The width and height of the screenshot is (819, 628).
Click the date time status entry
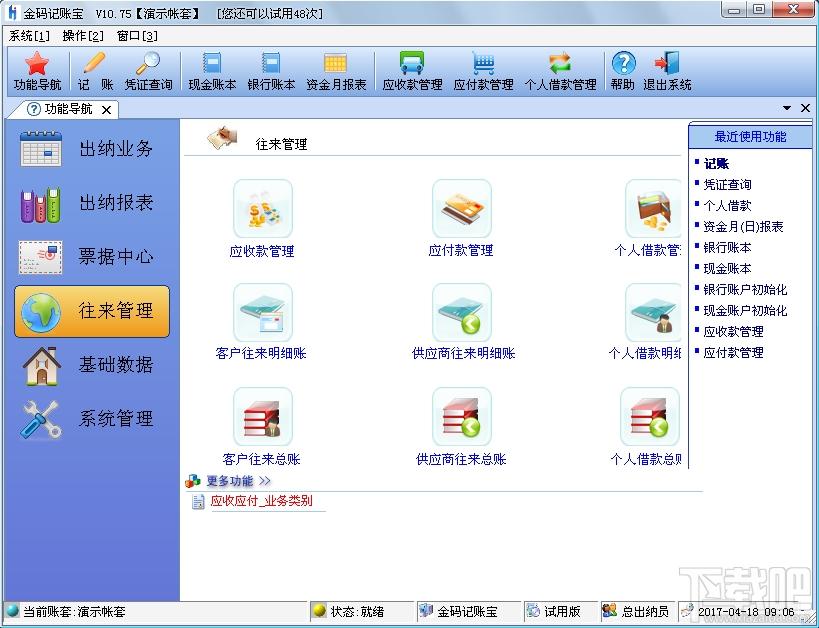coord(746,611)
